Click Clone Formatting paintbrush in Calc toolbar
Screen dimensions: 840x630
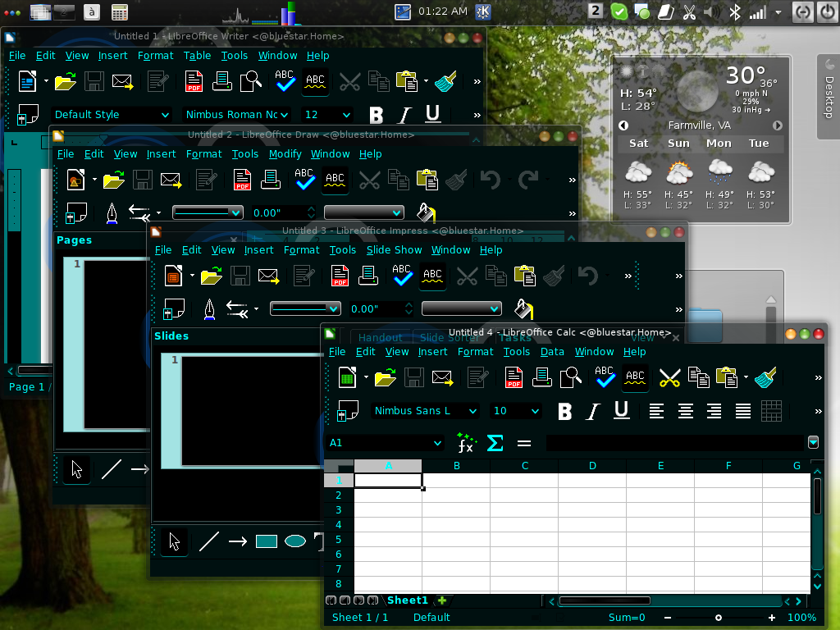[766, 377]
